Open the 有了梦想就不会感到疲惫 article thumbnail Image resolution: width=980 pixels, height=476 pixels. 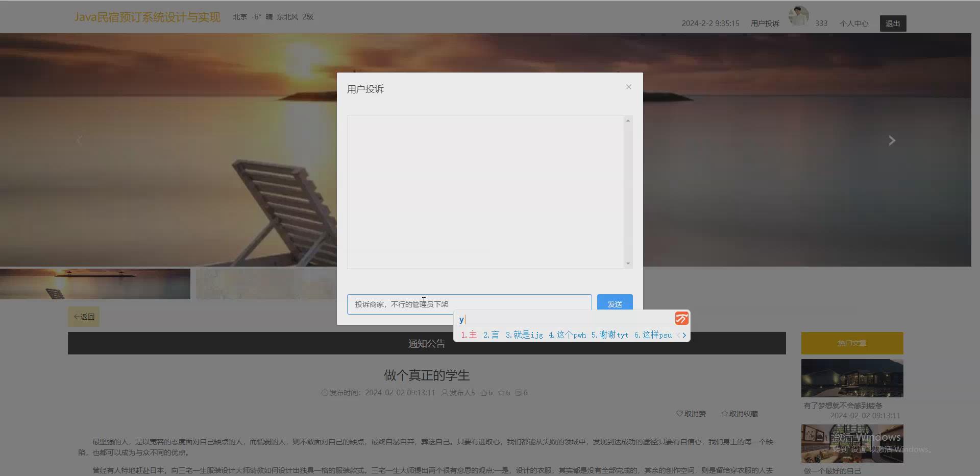pos(851,378)
